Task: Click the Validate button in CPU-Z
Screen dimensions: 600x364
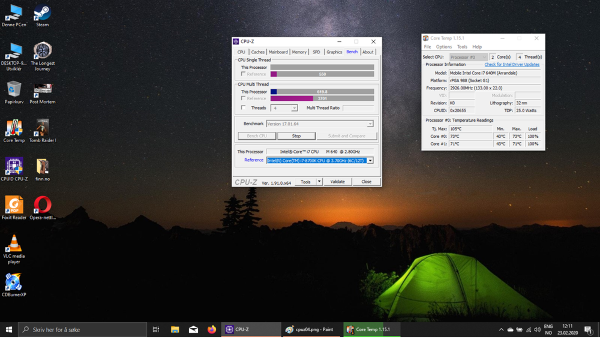Action: [337, 182]
